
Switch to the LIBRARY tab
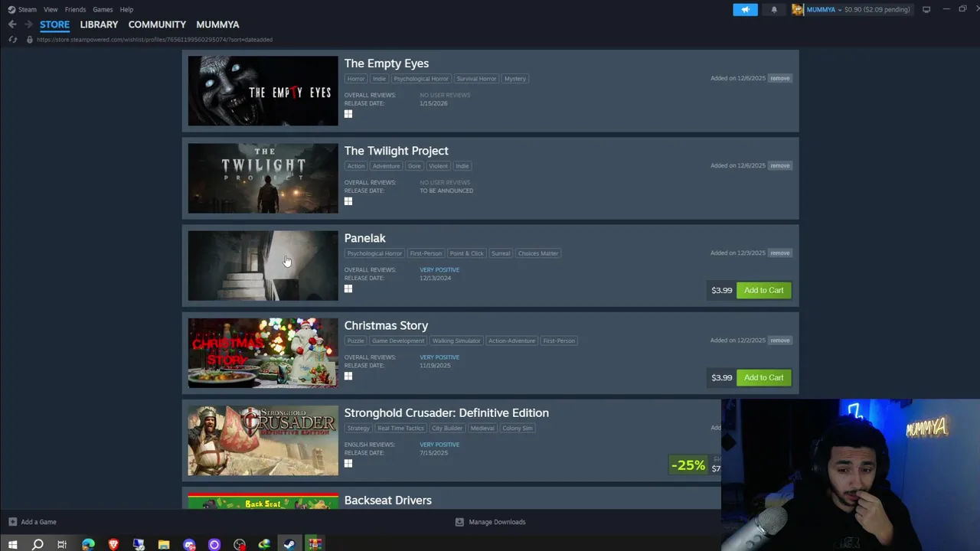(x=99, y=24)
